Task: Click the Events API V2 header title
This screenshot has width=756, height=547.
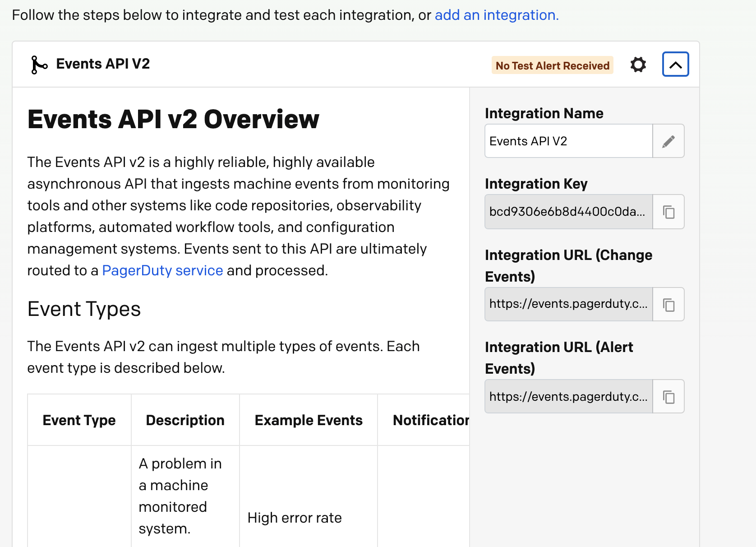Action: pyautogui.click(x=103, y=64)
